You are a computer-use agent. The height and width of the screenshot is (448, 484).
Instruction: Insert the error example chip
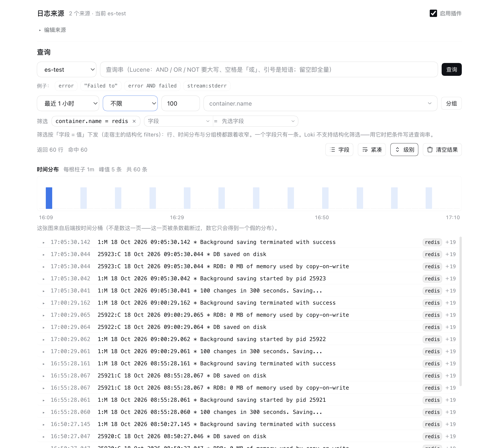click(x=66, y=86)
